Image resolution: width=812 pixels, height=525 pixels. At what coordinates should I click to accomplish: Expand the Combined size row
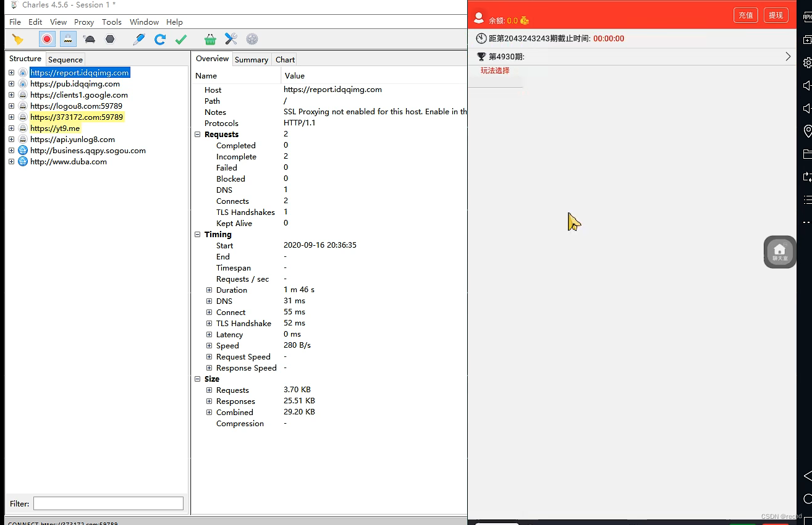pos(209,413)
